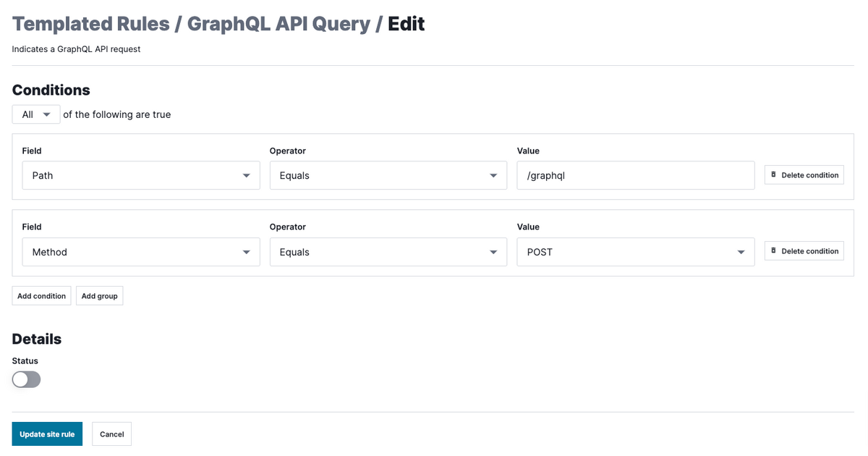Open the POST value dropdown
The height and width of the screenshot is (456, 868).
[636, 252]
